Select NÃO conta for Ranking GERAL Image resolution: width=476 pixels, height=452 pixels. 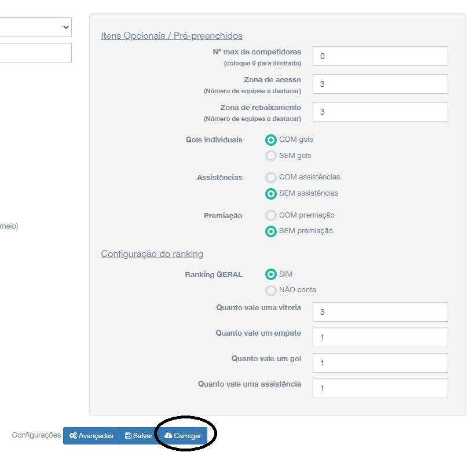[270, 291]
